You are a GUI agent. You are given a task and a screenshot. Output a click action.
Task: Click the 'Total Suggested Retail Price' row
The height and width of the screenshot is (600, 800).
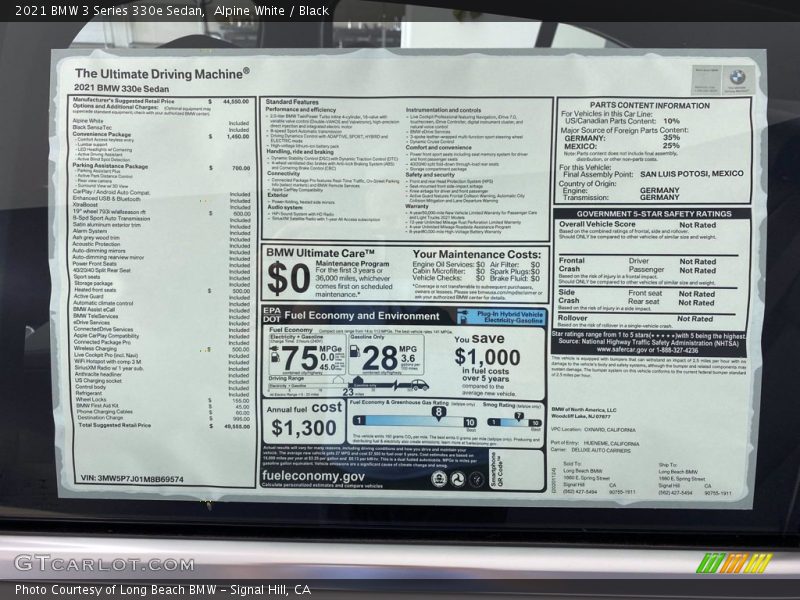tap(164, 425)
